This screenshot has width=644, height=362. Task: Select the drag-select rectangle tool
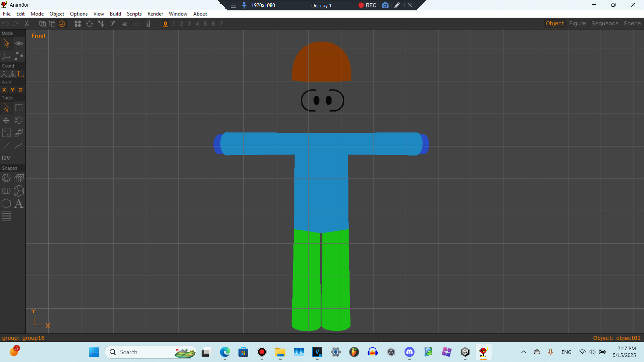19,108
